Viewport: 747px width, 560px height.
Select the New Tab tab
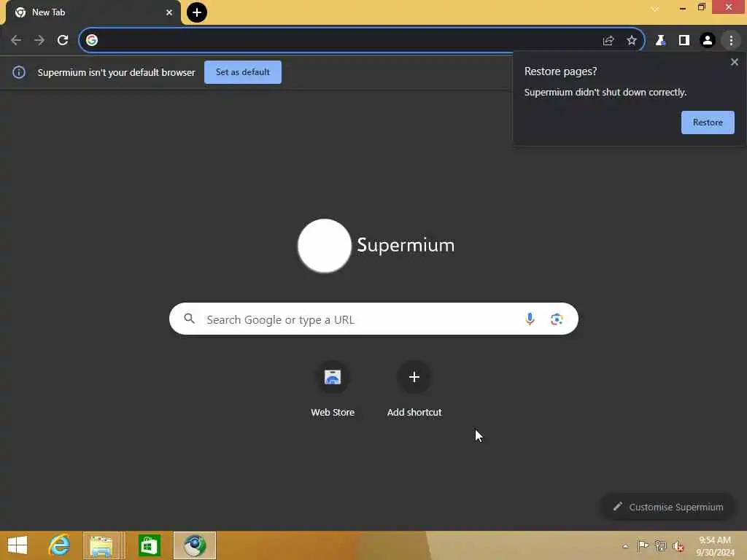93,12
